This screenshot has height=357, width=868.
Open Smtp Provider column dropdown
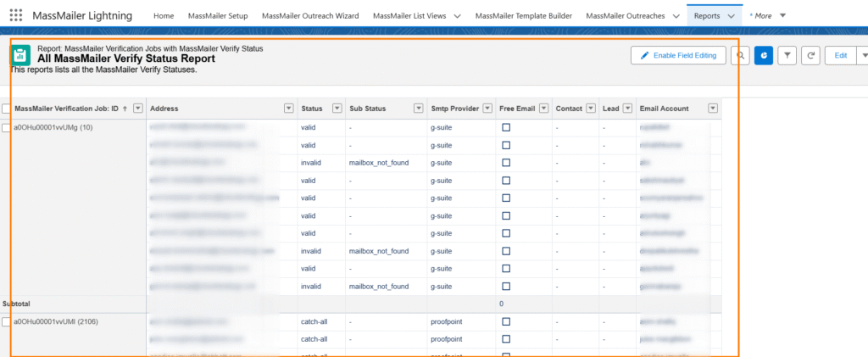point(487,109)
